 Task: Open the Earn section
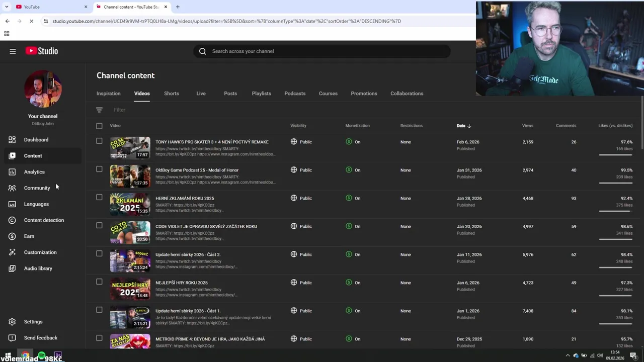coord(29,236)
